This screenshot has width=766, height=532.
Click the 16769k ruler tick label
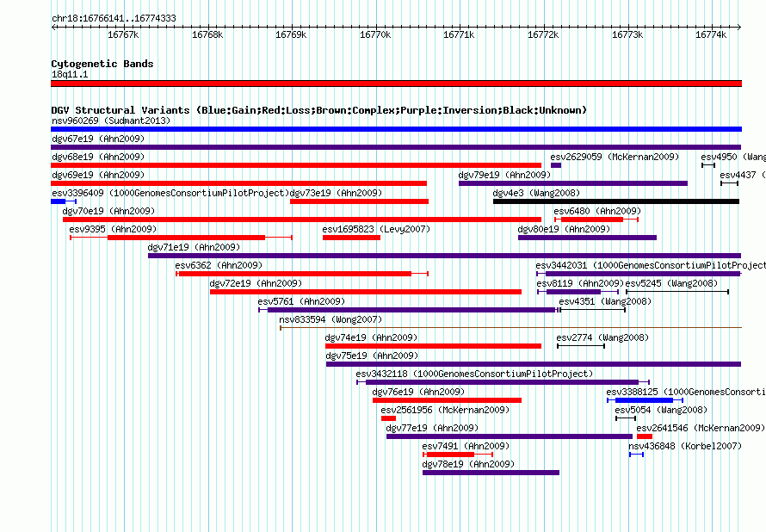(291, 34)
